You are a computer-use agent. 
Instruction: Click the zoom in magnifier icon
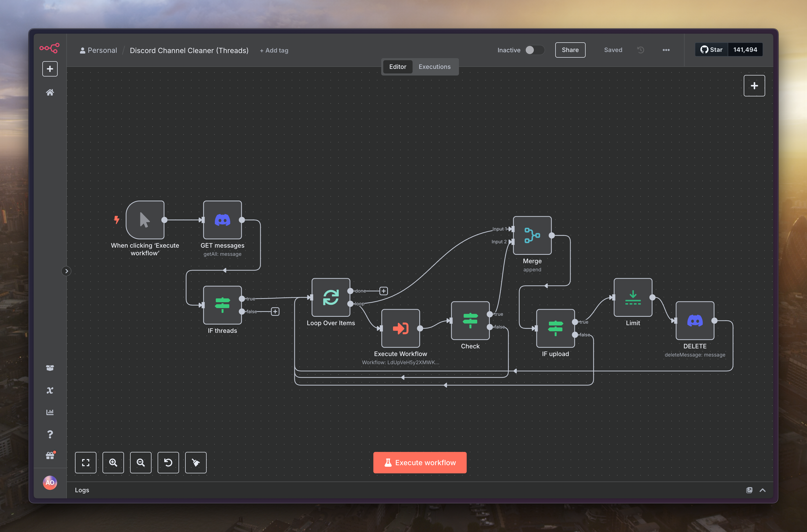113,462
